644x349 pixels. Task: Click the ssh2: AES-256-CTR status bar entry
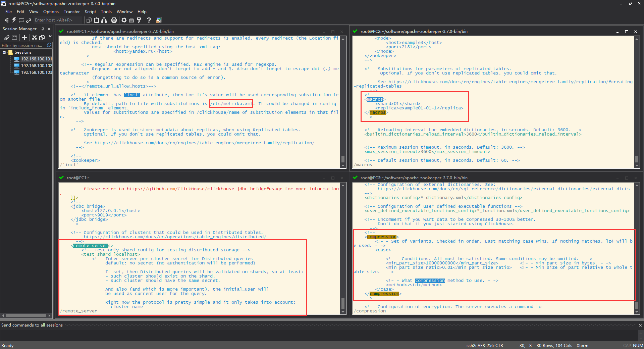click(x=485, y=346)
